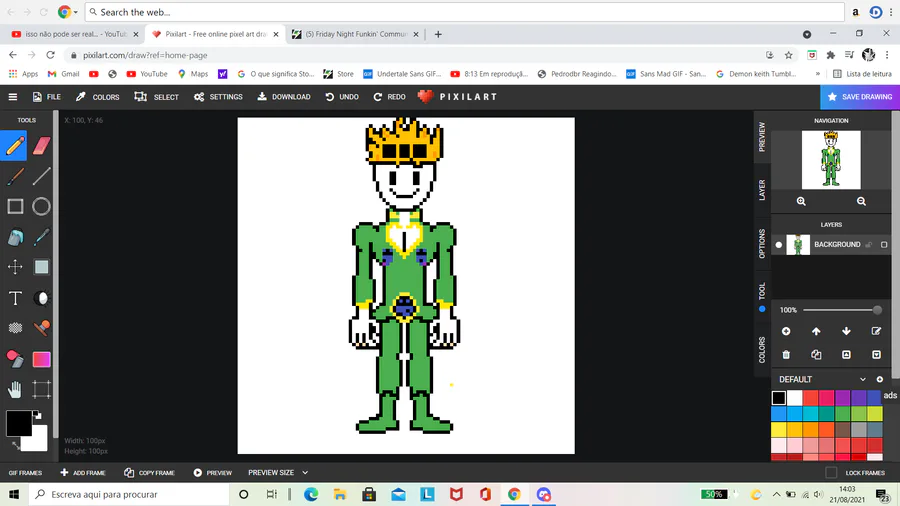The width and height of the screenshot is (900, 506).
Task: Zoom in using Navigation magnifier plus
Action: [x=801, y=201]
